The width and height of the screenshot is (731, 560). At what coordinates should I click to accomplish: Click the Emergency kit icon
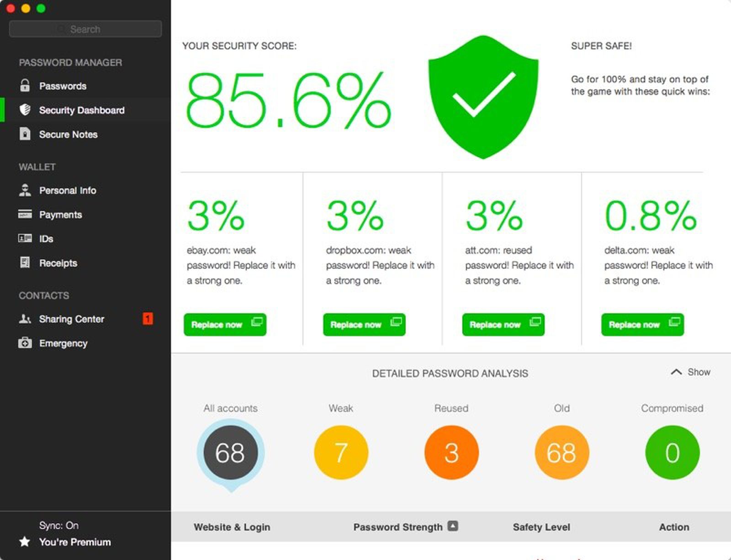(24, 343)
